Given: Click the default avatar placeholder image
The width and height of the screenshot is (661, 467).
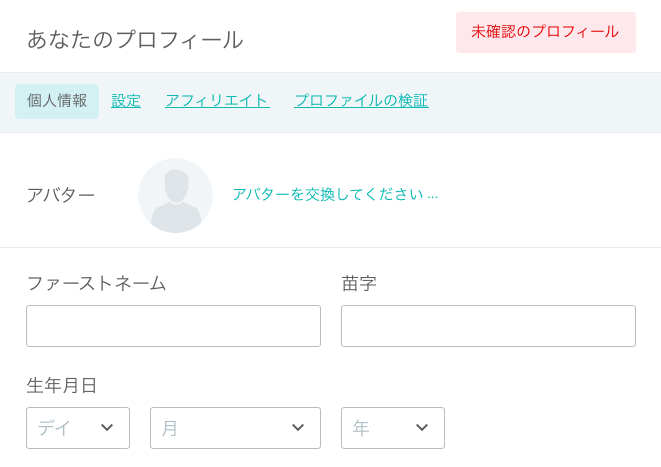Looking at the screenshot, I should [x=175, y=196].
